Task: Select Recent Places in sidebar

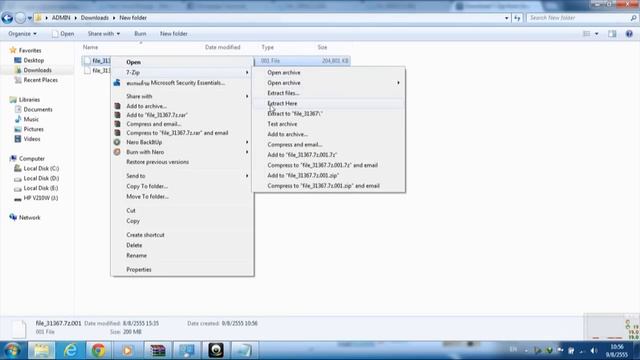Action: [40, 80]
